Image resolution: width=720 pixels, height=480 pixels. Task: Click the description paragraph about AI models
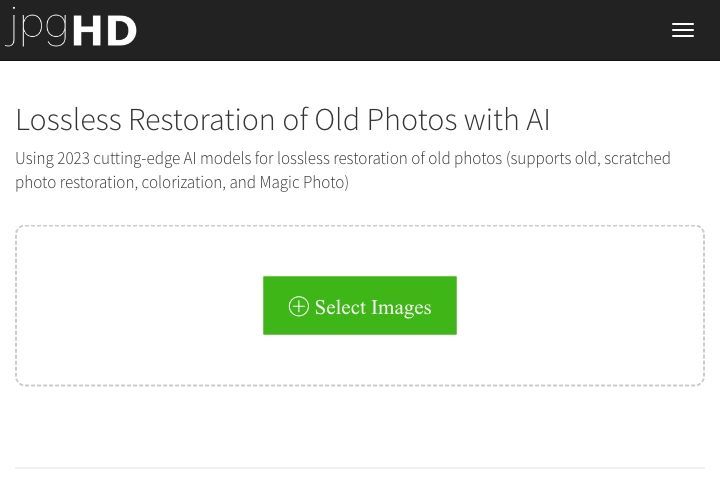click(x=343, y=170)
